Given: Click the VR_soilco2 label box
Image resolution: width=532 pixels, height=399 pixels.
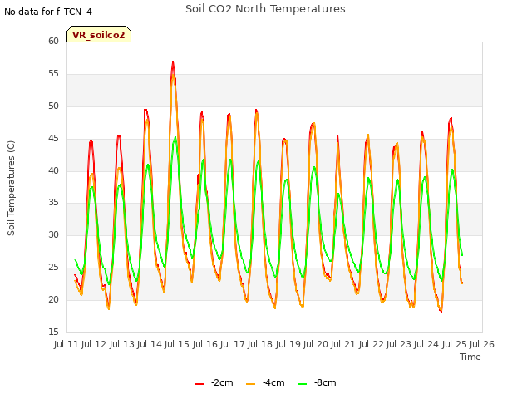Looking at the screenshot, I should 99,34.
